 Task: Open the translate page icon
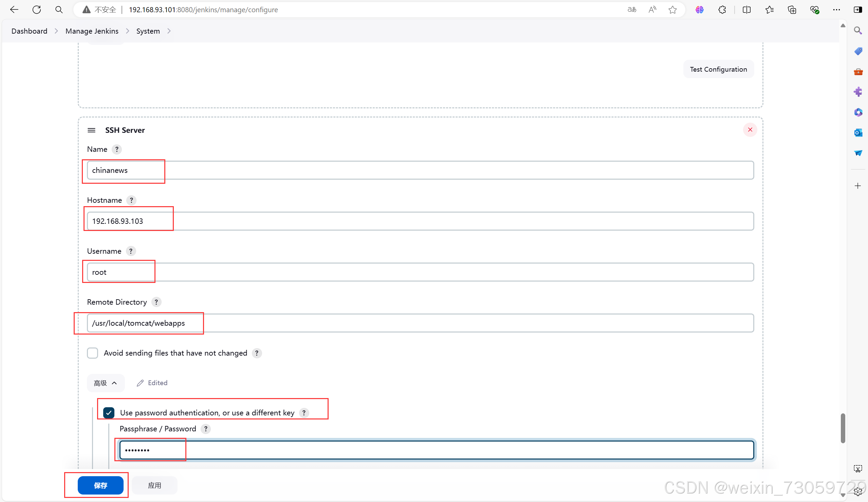pos(632,10)
